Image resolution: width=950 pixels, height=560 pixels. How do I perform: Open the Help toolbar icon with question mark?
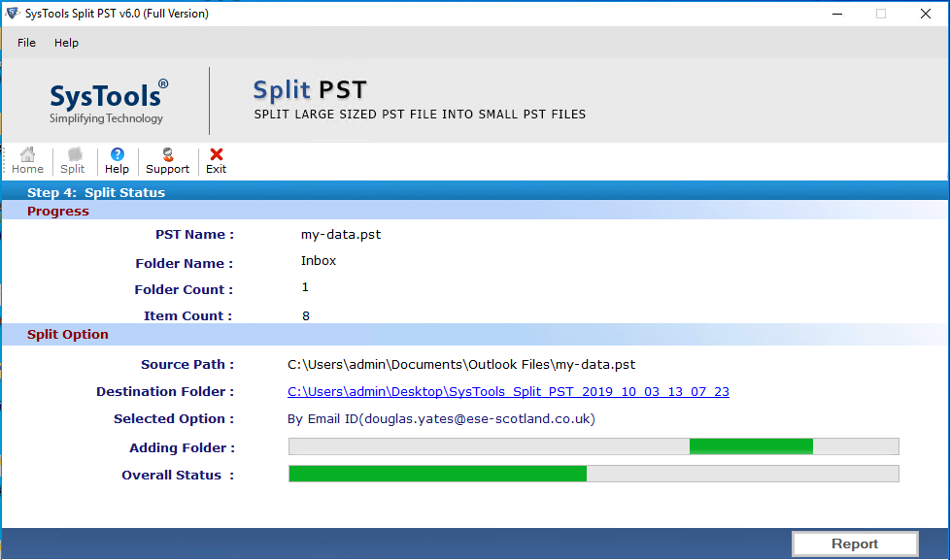[117, 161]
